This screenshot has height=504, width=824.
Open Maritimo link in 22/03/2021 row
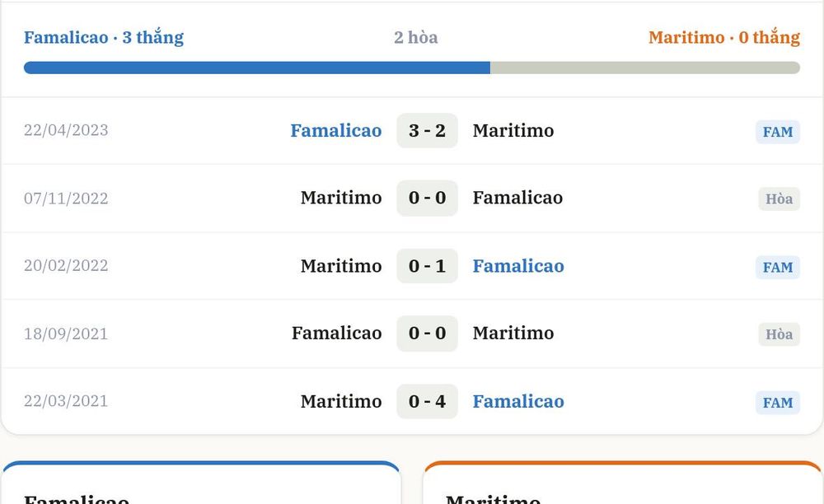[x=341, y=402]
